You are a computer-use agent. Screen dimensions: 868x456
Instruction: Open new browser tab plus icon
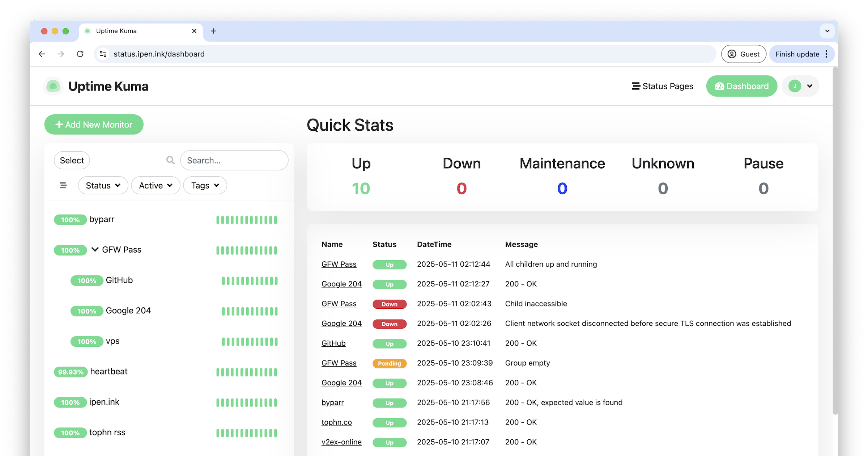pyautogui.click(x=213, y=31)
